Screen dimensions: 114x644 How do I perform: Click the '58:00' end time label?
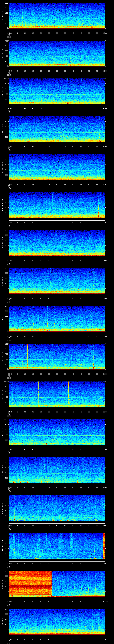(105, 525)
